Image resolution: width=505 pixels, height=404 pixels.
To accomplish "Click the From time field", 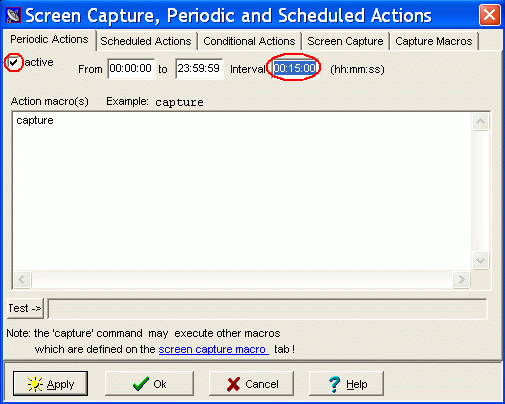I will click(x=131, y=69).
